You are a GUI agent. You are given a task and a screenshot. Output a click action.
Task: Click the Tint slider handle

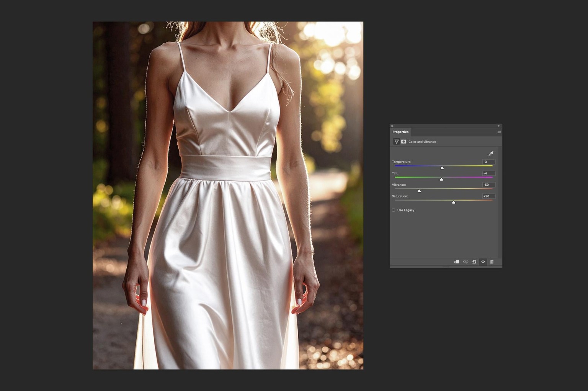pyautogui.click(x=441, y=179)
